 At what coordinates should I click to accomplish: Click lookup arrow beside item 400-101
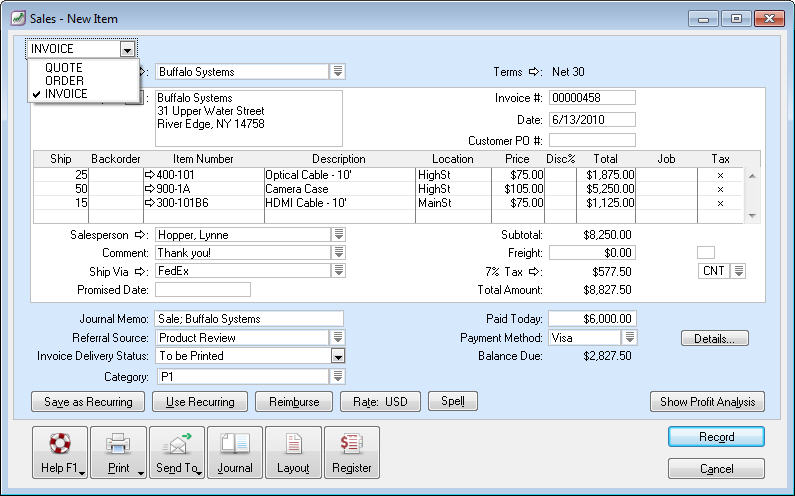click(x=150, y=175)
